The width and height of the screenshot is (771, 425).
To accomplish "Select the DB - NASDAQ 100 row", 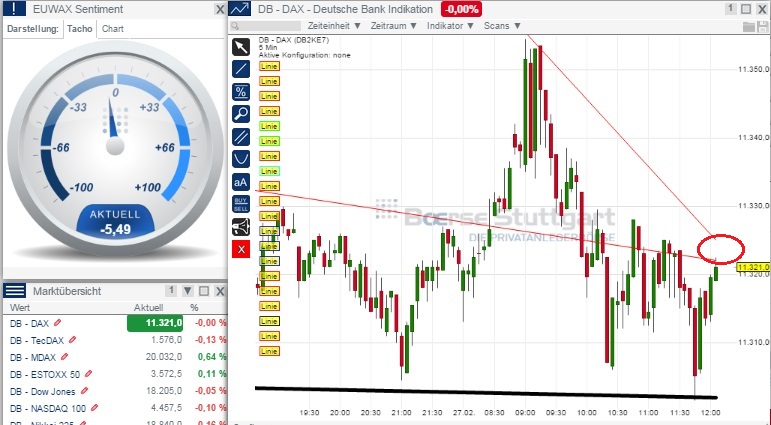I will [116, 408].
